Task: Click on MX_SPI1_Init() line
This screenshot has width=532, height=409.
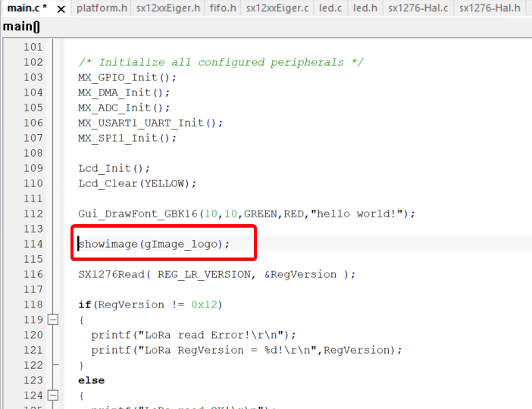Action: tap(127, 138)
